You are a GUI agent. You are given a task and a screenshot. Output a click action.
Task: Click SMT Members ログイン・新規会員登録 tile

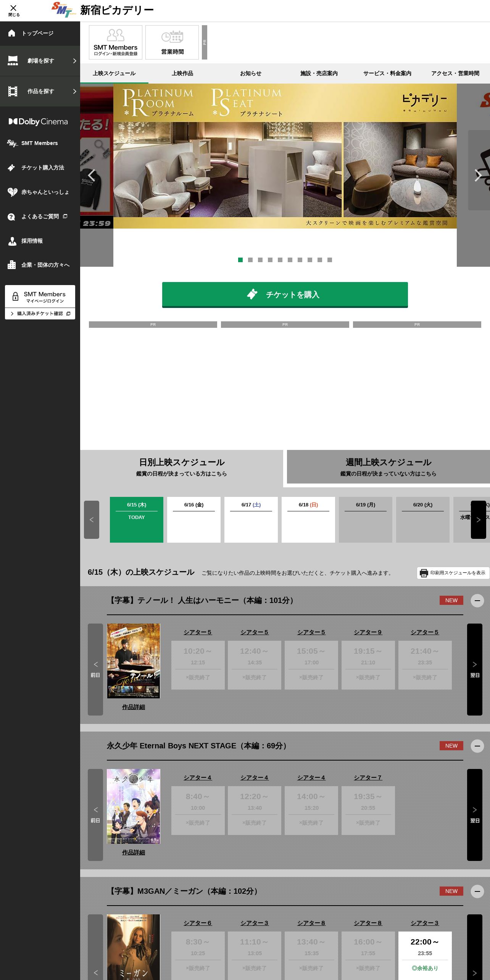[116, 42]
